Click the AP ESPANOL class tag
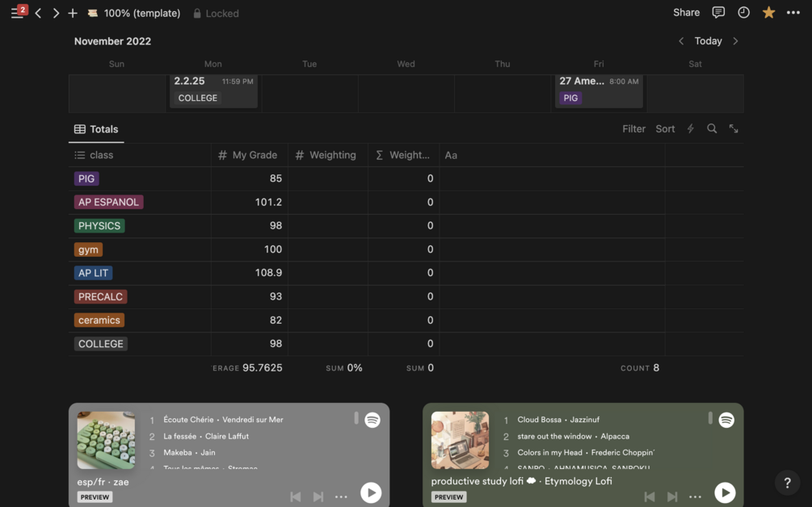This screenshot has width=812, height=507. 109,203
